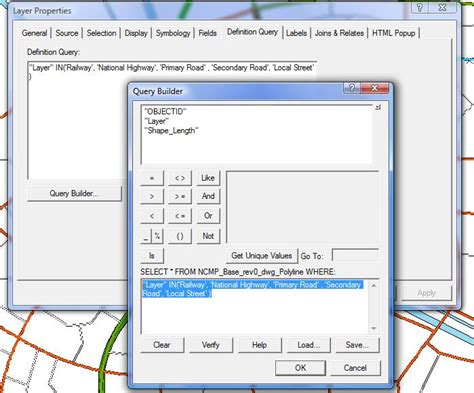Confirm the query with OK
This screenshot has width=474, height=393.
(300, 368)
